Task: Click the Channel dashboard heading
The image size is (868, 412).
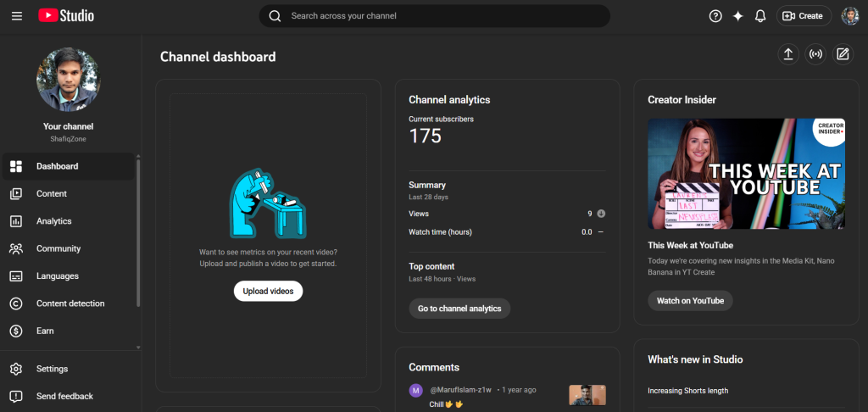Action: coord(218,57)
